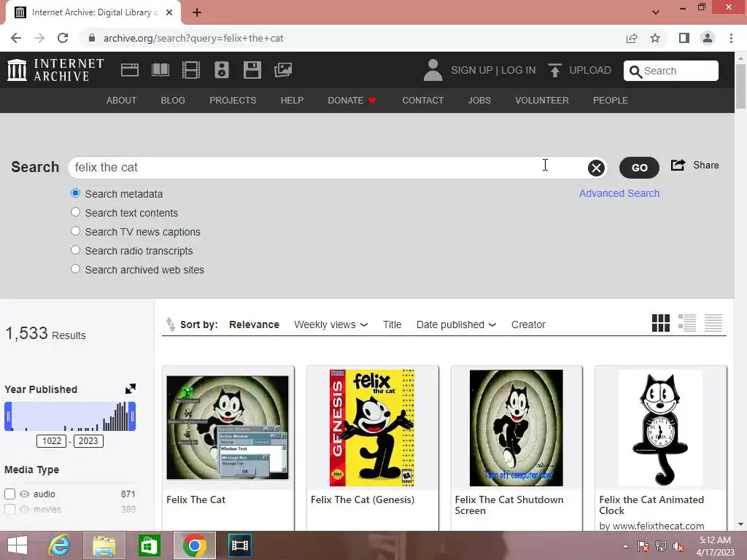Open Windows Store from taskbar
The image size is (747, 560).
click(149, 545)
